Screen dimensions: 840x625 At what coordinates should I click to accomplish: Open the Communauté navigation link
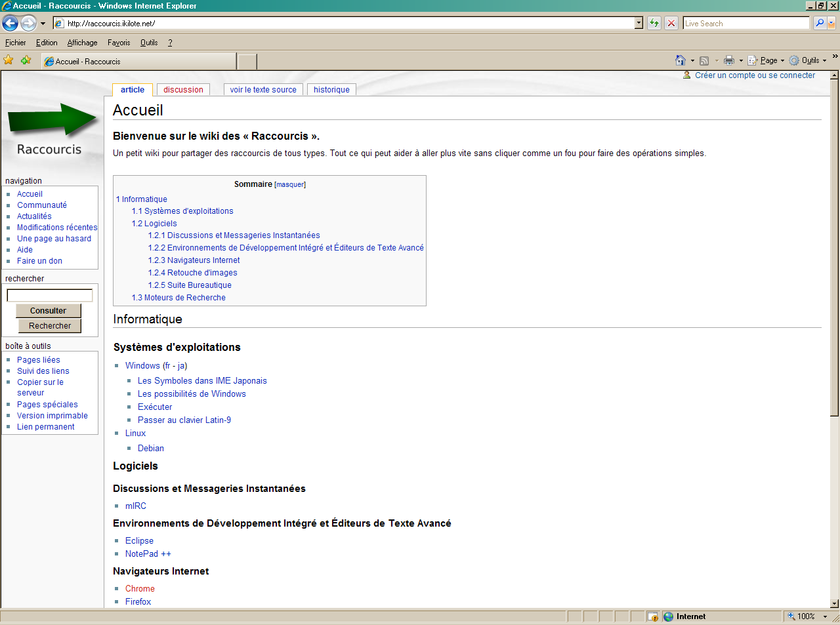coord(42,205)
